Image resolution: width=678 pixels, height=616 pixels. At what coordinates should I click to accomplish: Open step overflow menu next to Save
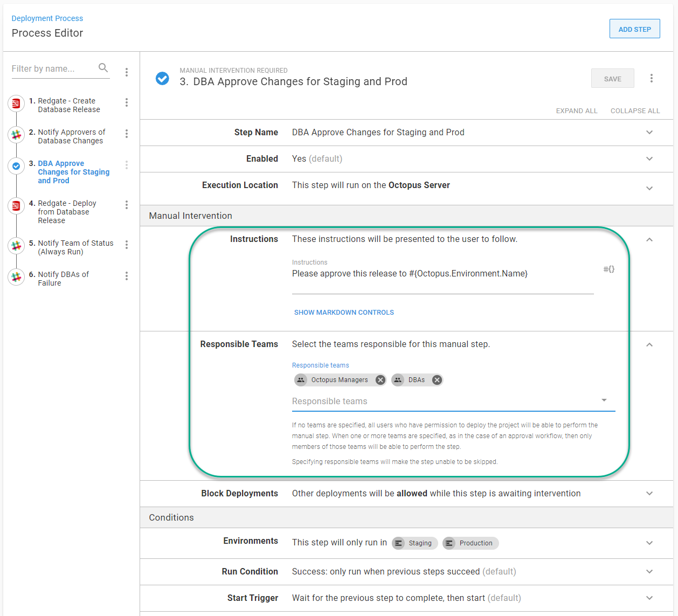pos(651,79)
